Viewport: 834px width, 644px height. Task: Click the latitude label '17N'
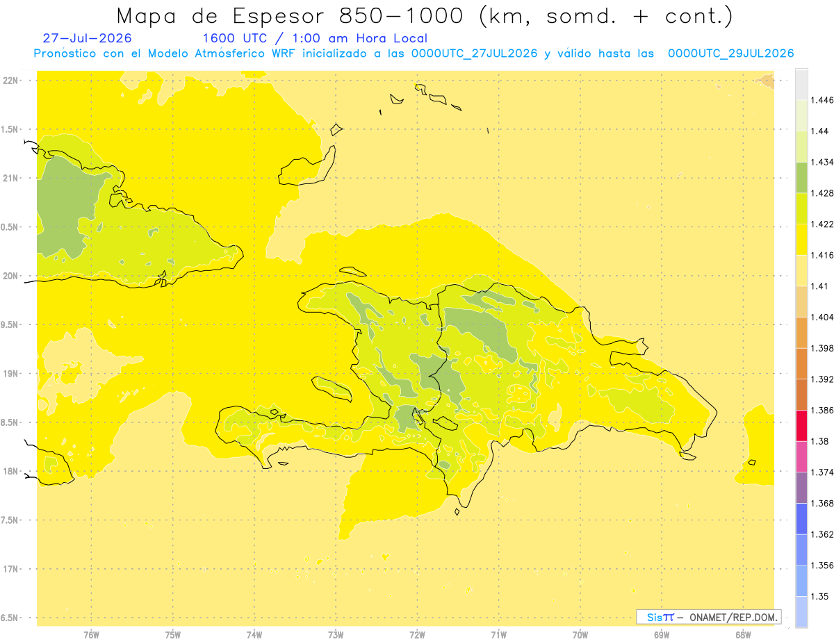point(11,569)
